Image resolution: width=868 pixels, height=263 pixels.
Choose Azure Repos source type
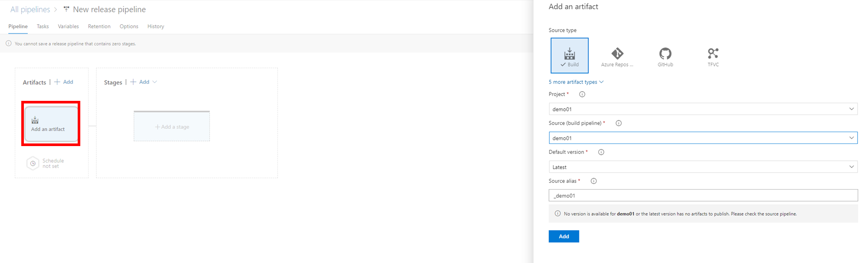click(x=617, y=57)
